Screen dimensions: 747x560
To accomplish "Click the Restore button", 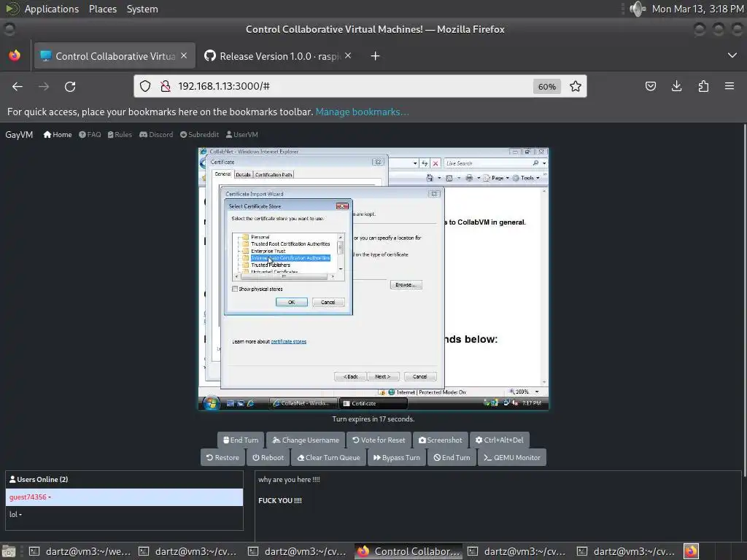I will click(222, 458).
